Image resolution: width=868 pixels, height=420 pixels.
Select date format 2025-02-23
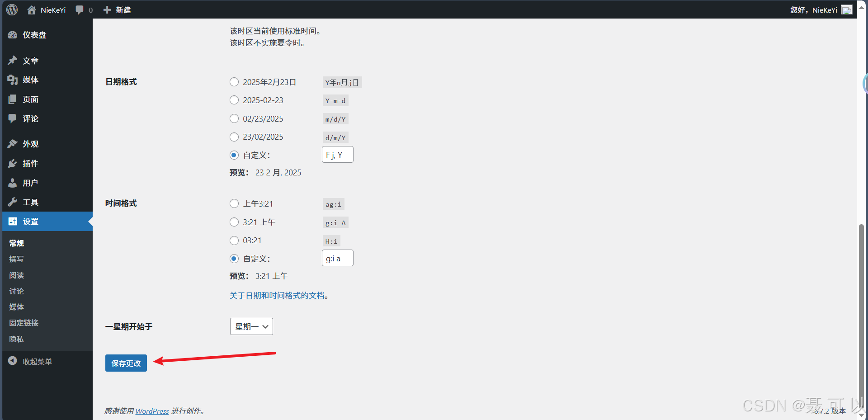(x=234, y=100)
